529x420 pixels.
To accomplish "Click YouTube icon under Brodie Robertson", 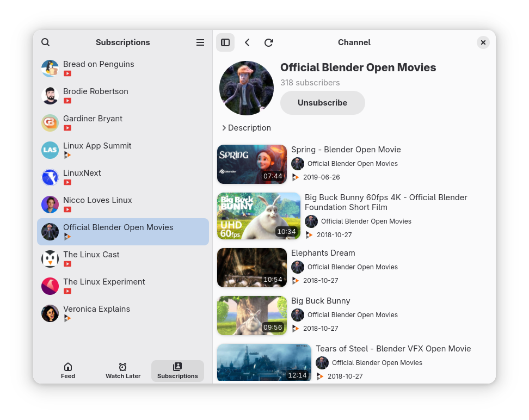I will coord(67,101).
